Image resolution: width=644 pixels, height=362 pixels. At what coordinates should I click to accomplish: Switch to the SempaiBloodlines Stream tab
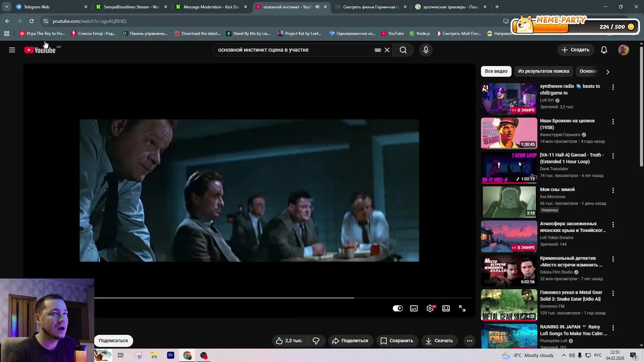click(x=131, y=7)
